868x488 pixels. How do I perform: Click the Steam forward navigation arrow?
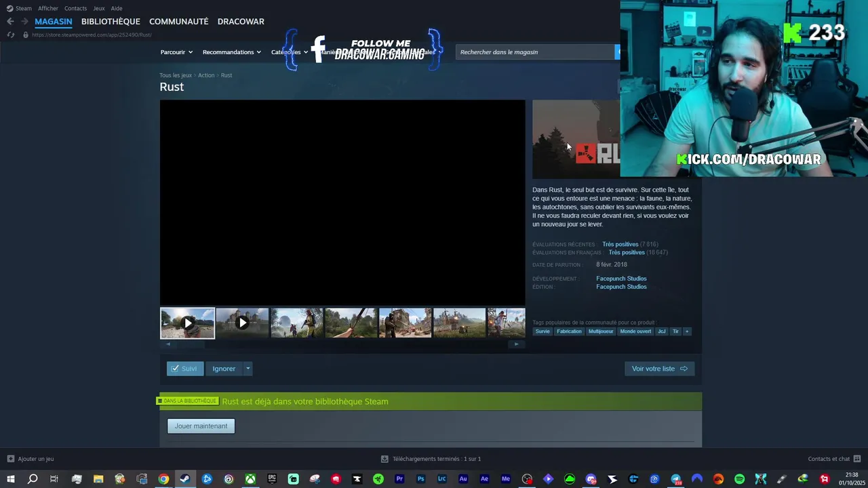point(24,22)
